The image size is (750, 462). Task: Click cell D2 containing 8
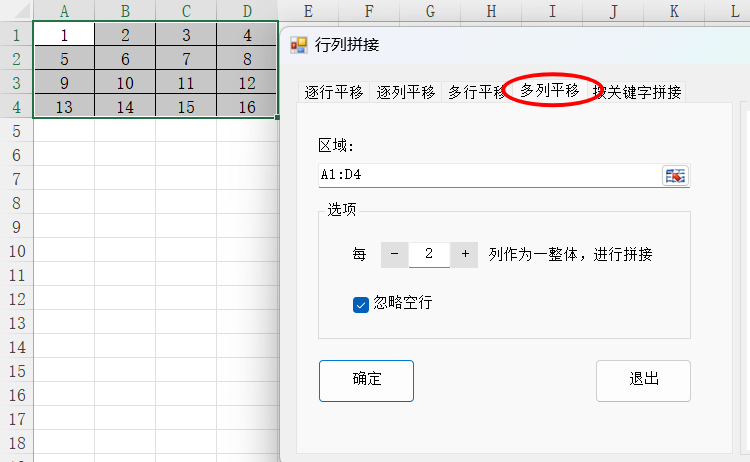[x=247, y=59]
